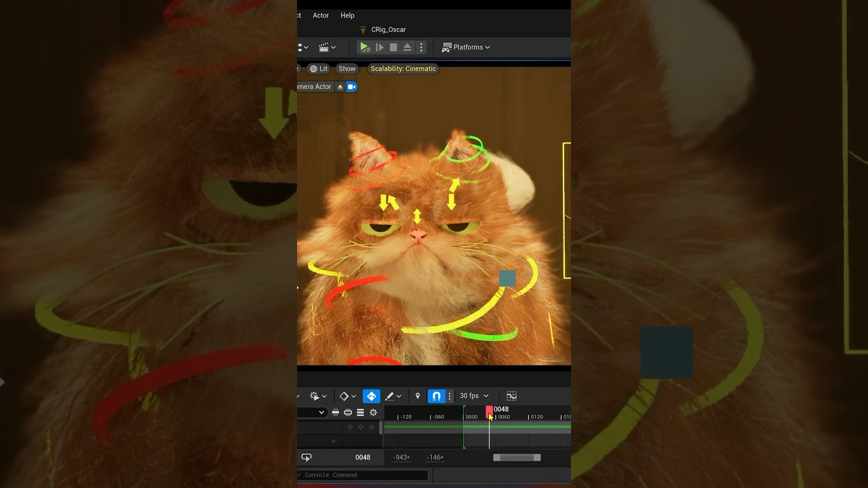This screenshot has width=868, height=488.
Task: Expand the render movie dropdown arrow
Action: coord(324,396)
